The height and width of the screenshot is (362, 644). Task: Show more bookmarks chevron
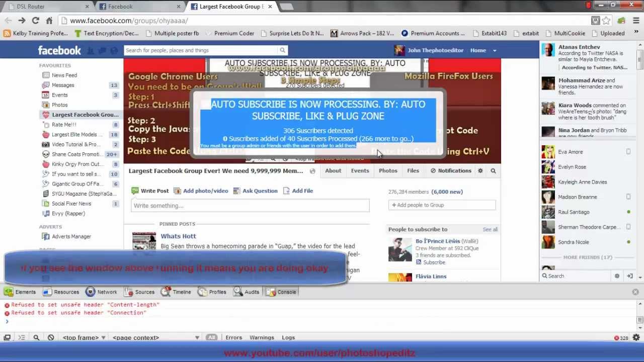coord(636,33)
